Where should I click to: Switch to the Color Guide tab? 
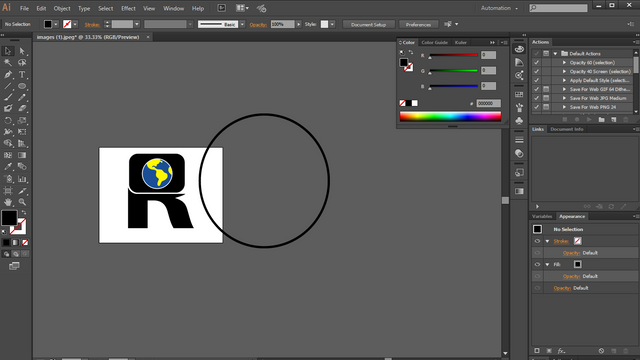pyautogui.click(x=434, y=42)
